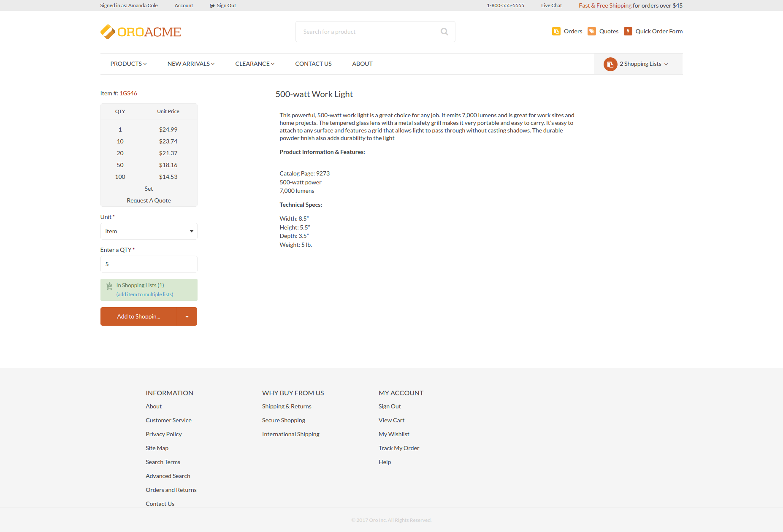Click the orange shopping lists icon
Image resolution: width=783 pixels, height=532 pixels.
click(x=610, y=64)
